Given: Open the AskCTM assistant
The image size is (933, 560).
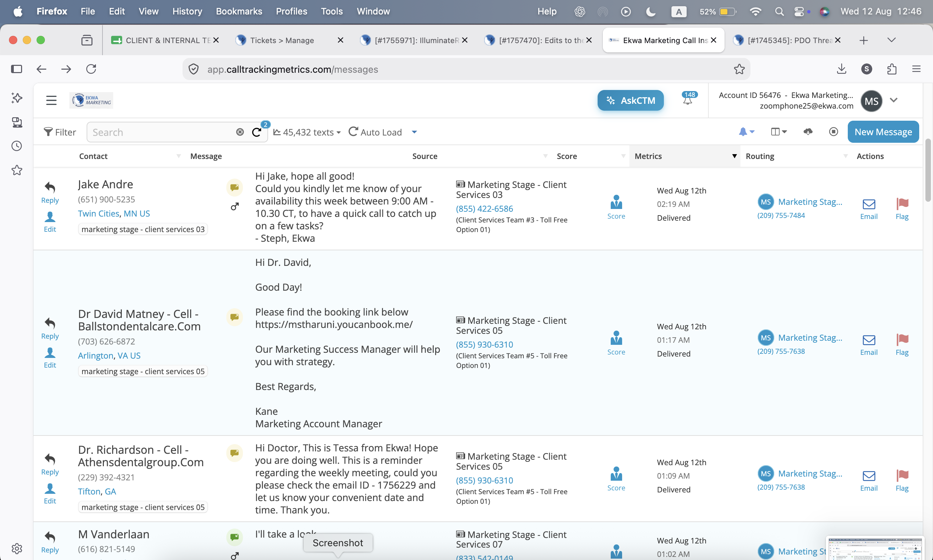Looking at the screenshot, I should pos(630,100).
